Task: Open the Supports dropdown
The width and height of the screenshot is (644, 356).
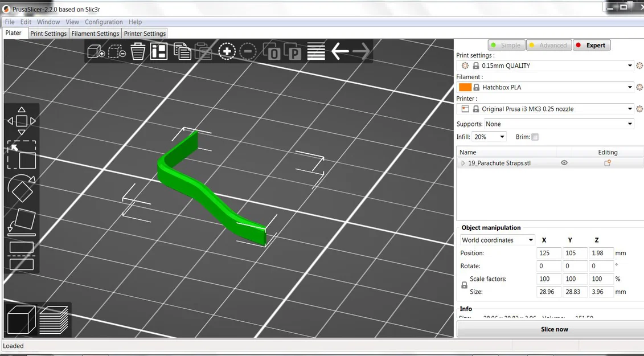Action: coord(559,124)
